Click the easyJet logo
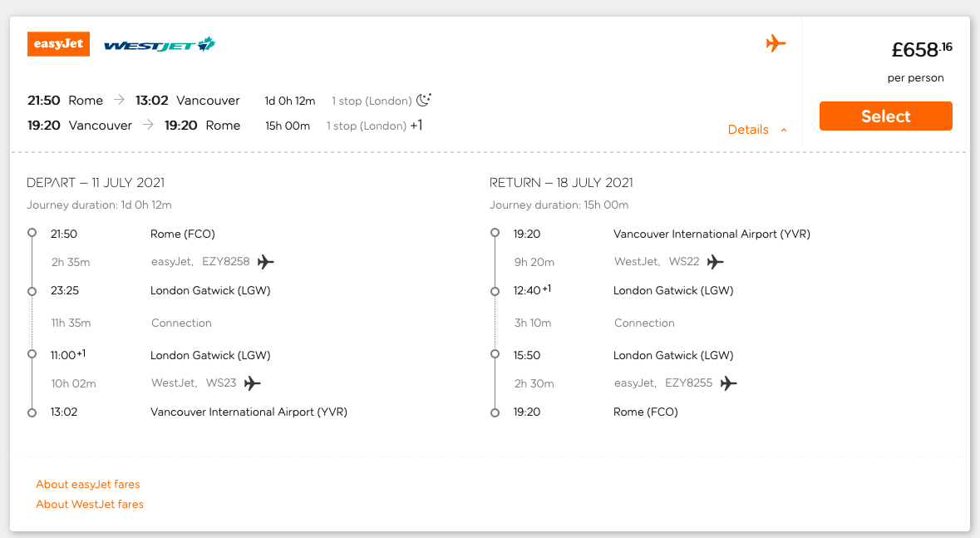The width and height of the screenshot is (980, 538). coord(58,44)
